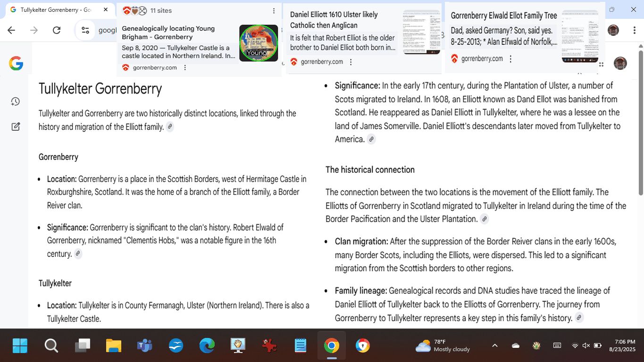Viewport: 644px width, 362px height.
Task: Open the citation link after 'Ulster Plantation'
Action: [x=484, y=219]
